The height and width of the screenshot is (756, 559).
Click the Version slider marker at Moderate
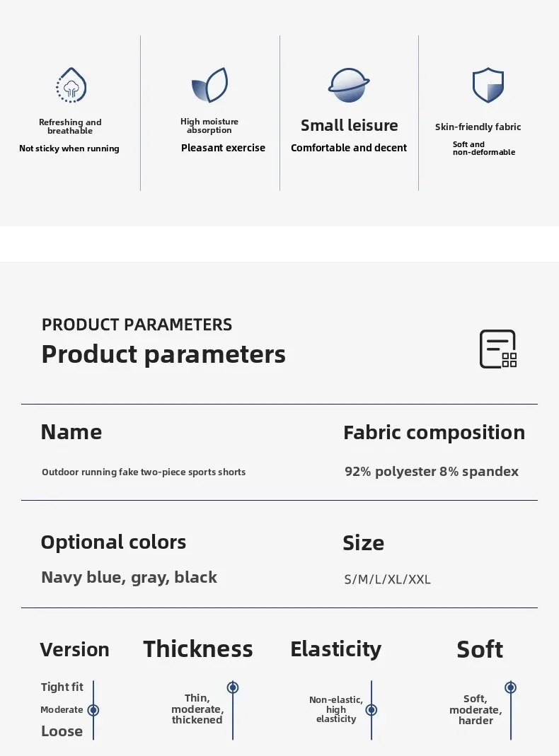point(93,710)
